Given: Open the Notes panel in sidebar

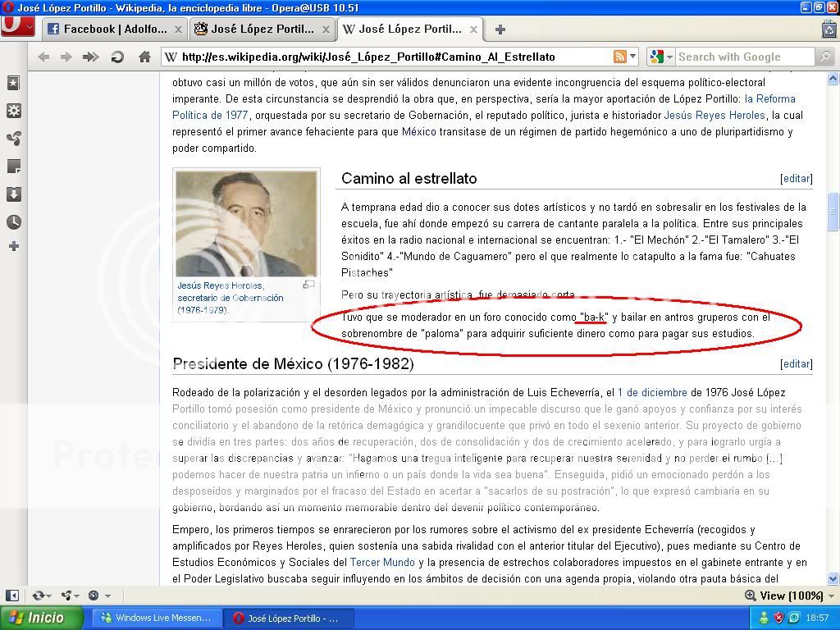Looking at the screenshot, I should pyautogui.click(x=13, y=167).
